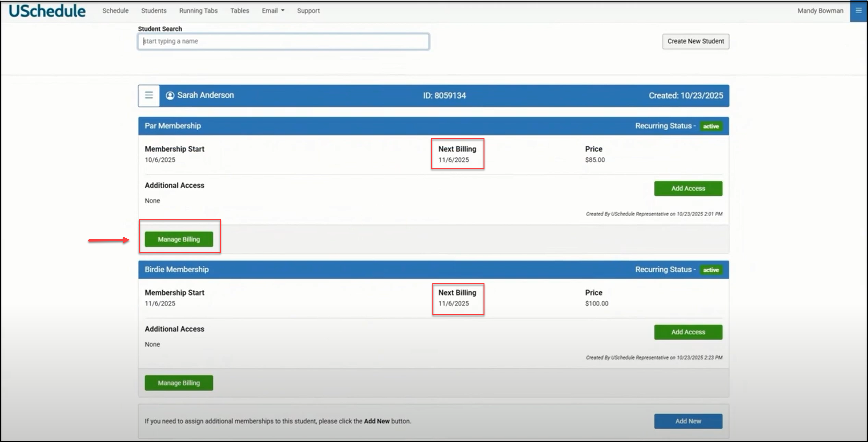Click in the Student Search field

(283, 41)
